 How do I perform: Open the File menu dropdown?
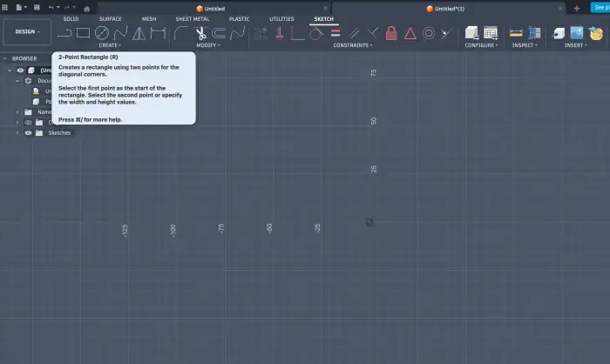[21, 7]
